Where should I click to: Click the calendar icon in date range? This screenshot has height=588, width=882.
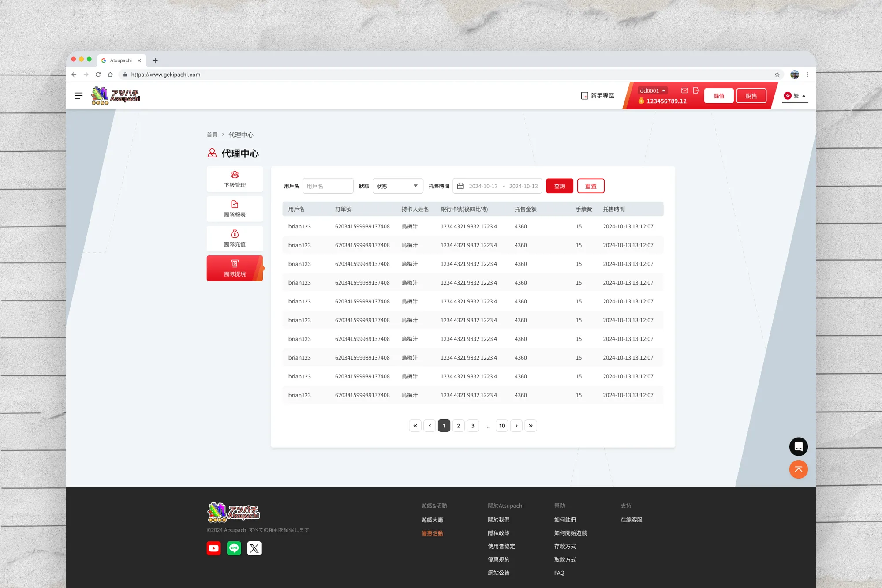pos(460,186)
